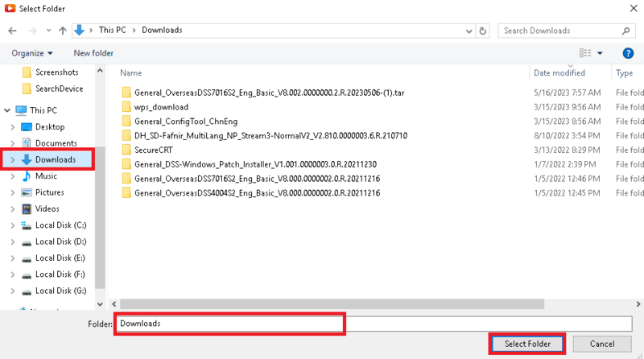This screenshot has width=644, height=359.
Task: Sort by Date modified column header
Action: coord(559,73)
